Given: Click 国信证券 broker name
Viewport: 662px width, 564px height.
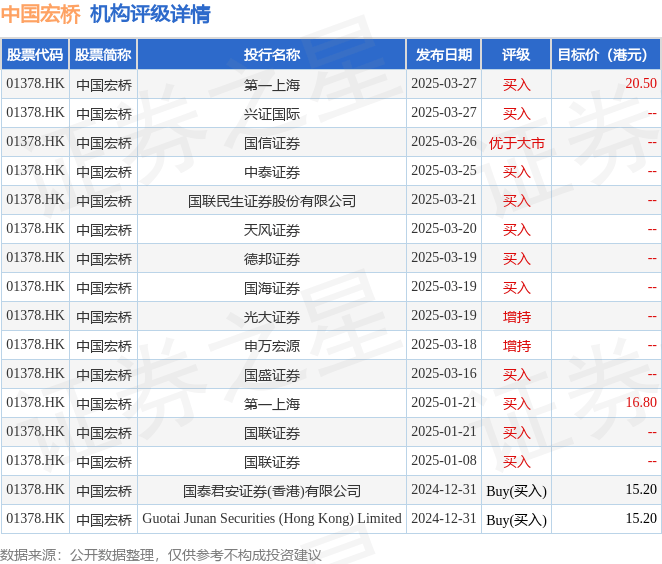Looking at the screenshot, I should pos(272,143).
